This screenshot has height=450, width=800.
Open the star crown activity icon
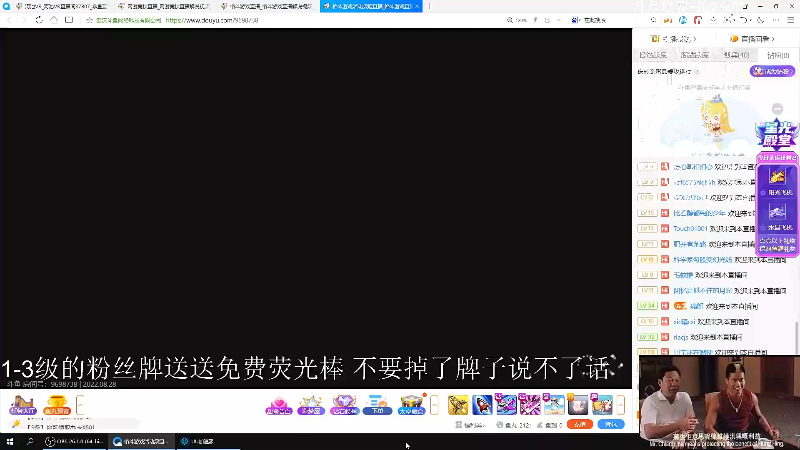[x=311, y=405]
